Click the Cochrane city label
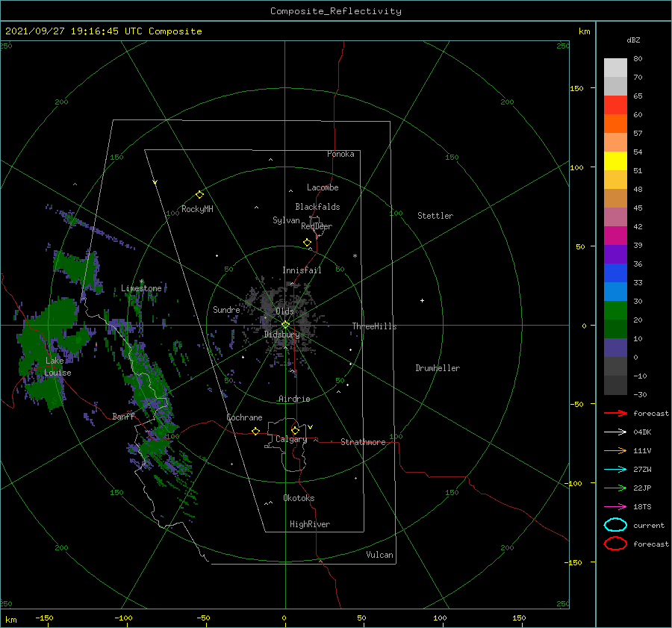This screenshot has width=672, height=628. [x=244, y=417]
